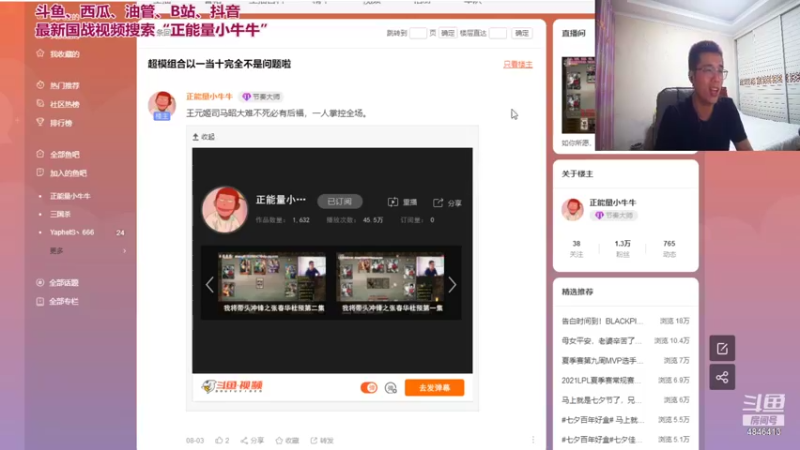The width and height of the screenshot is (800, 450).
Task: Toggle the danmaku bullet comment switch
Action: tap(369, 388)
